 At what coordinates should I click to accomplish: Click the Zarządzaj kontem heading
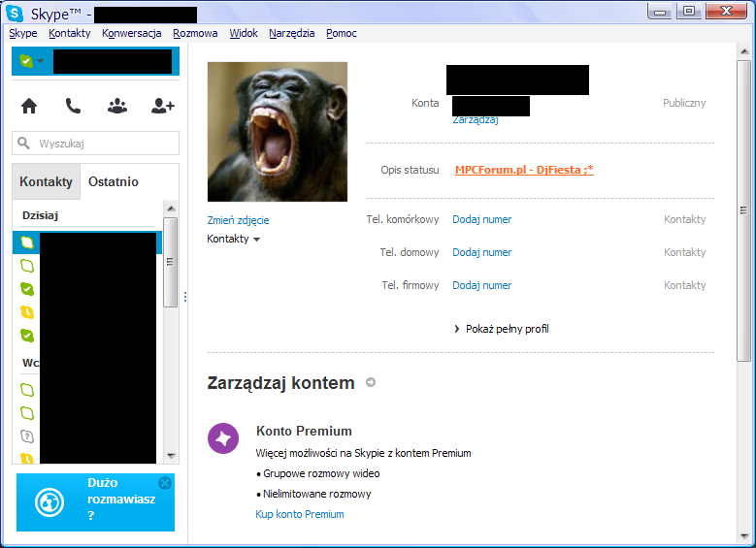pyautogui.click(x=281, y=383)
